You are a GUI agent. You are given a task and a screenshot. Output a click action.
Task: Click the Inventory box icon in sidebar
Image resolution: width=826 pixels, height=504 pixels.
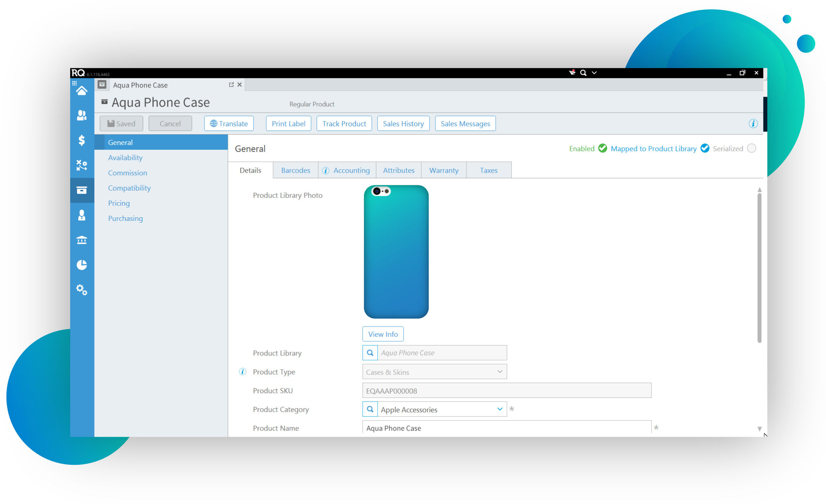point(82,190)
